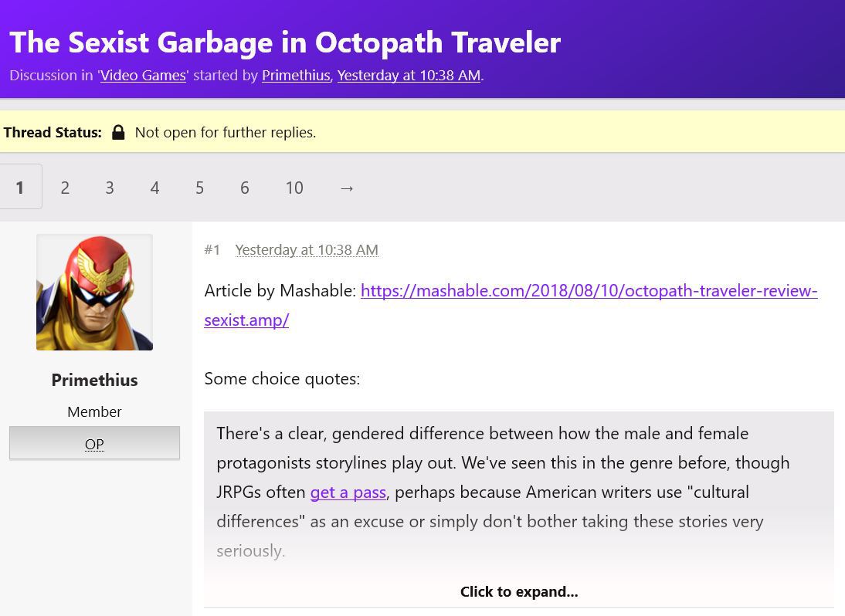
Task: Jump to page 10 of the thread
Action: (x=294, y=188)
